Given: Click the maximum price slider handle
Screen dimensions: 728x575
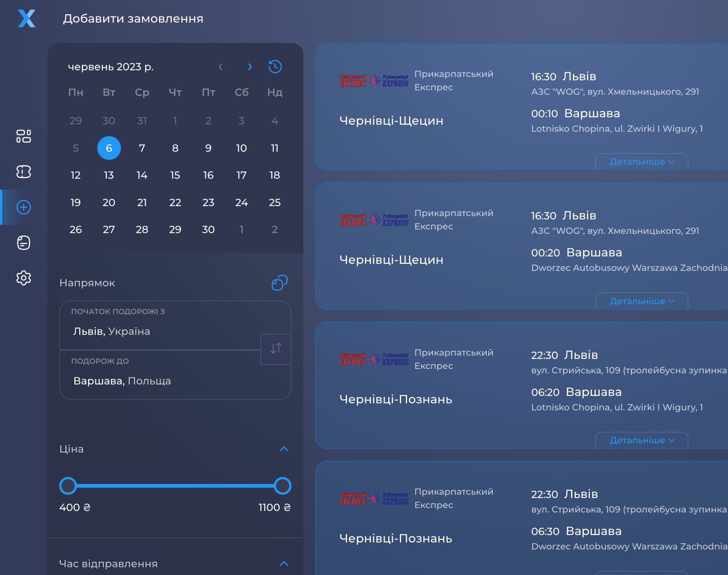Looking at the screenshot, I should [283, 486].
